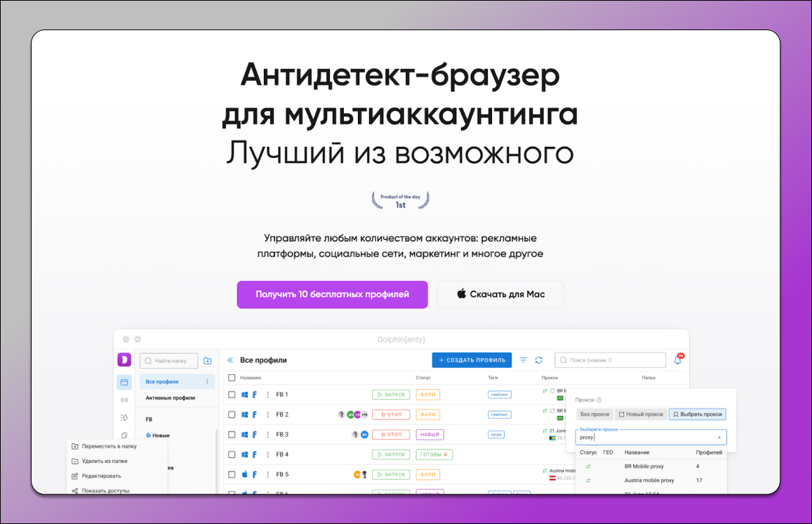
Task: Click the refresh icon on the profiles toolbar
Action: coord(538,360)
